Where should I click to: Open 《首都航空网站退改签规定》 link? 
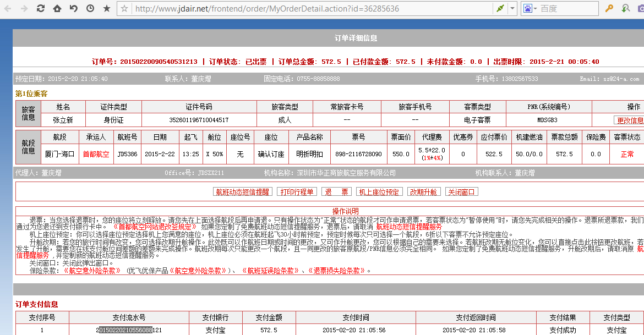[x=155, y=227]
